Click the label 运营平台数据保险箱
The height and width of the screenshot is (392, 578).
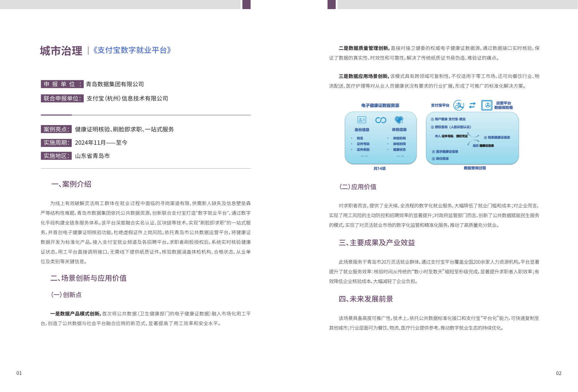point(503,105)
